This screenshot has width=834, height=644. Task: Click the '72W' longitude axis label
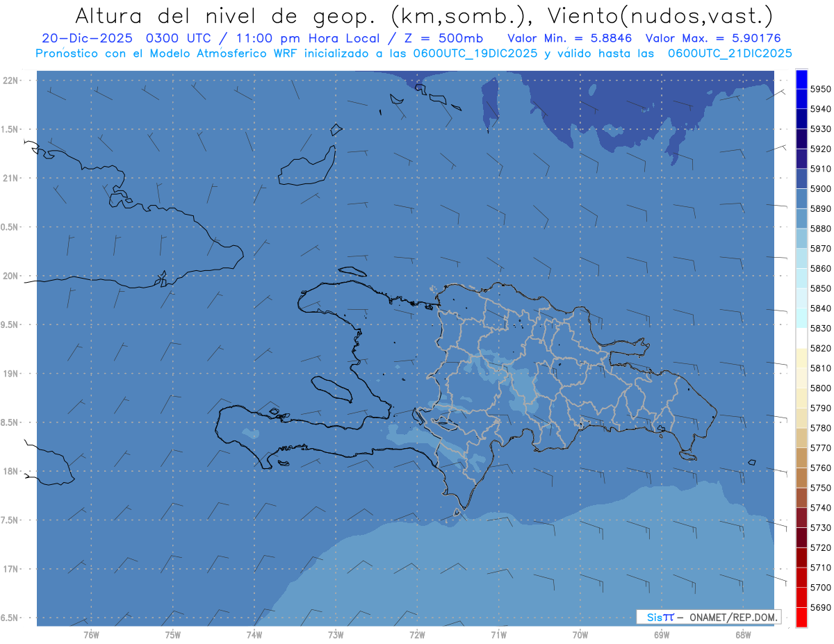point(417,635)
